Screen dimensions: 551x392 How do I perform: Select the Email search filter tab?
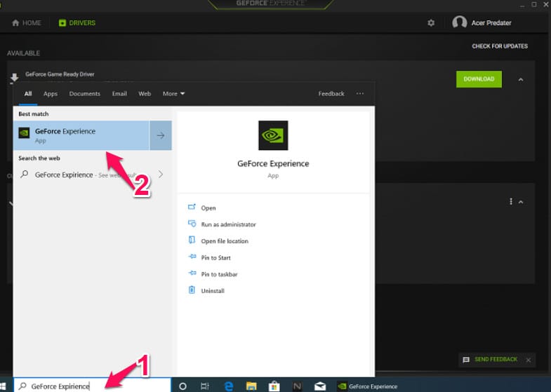pos(119,94)
